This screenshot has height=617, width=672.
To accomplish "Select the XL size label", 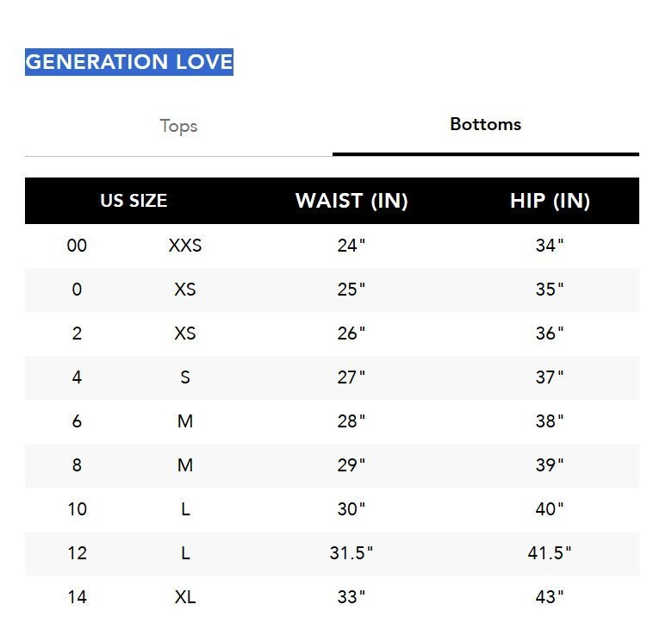I will tap(185, 596).
